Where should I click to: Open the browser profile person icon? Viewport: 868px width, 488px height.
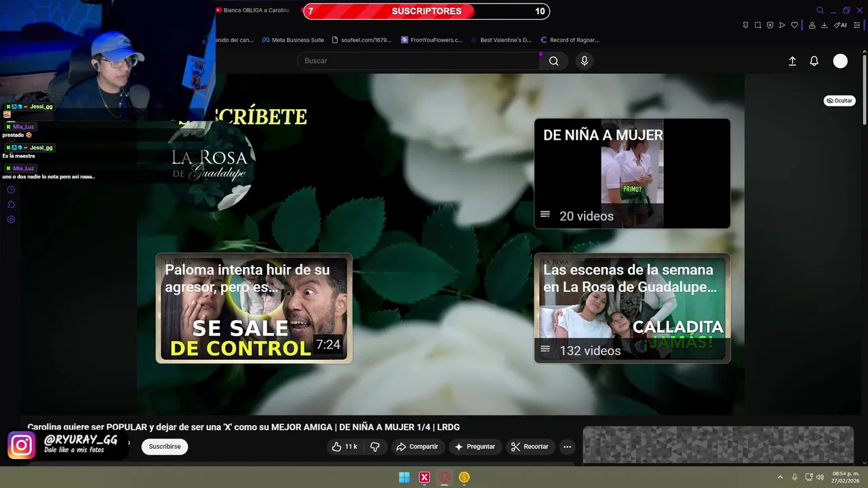coord(811,25)
